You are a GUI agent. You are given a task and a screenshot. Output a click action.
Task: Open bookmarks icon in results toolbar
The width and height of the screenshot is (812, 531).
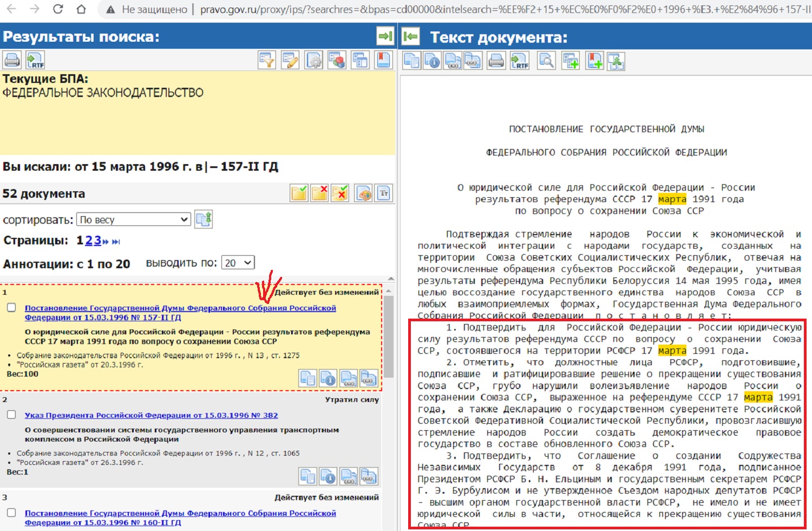383,60
